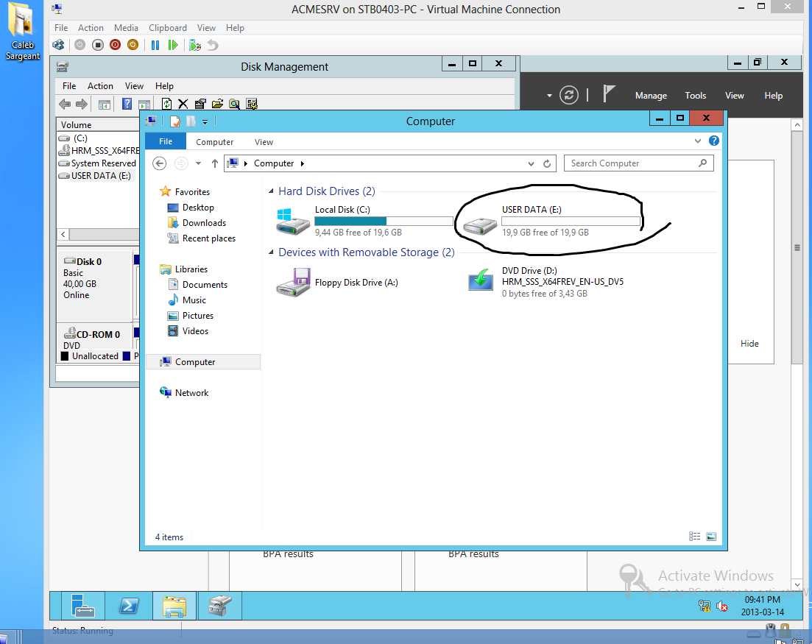The image size is (812, 644).
Task: Switch Explorer to the large icons view
Action: pos(711,537)
